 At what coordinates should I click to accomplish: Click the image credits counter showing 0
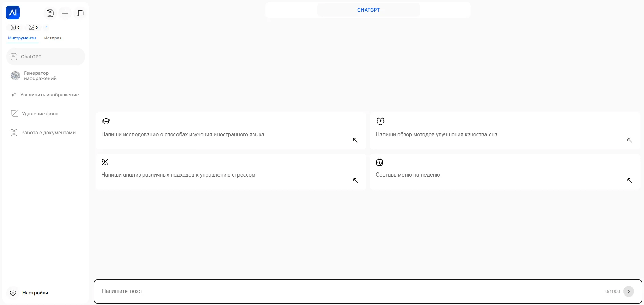(34, 27)
